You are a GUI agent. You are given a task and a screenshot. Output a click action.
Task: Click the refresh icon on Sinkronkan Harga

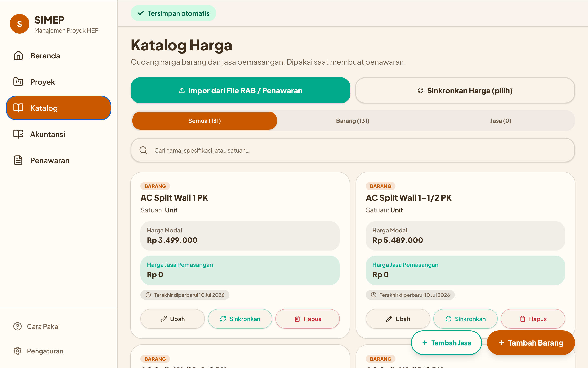421,90
